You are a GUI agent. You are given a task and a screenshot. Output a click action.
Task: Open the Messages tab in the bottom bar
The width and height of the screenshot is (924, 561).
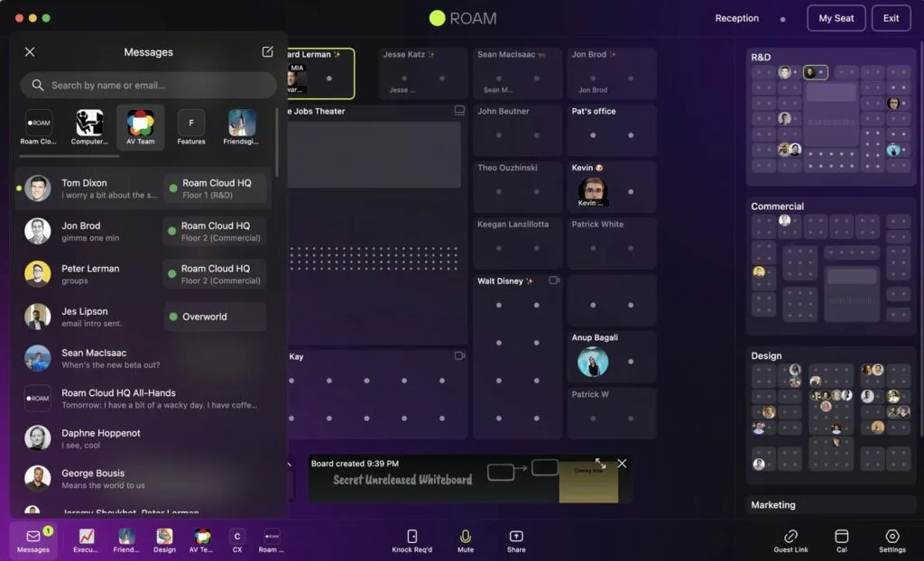pos(33,540)
